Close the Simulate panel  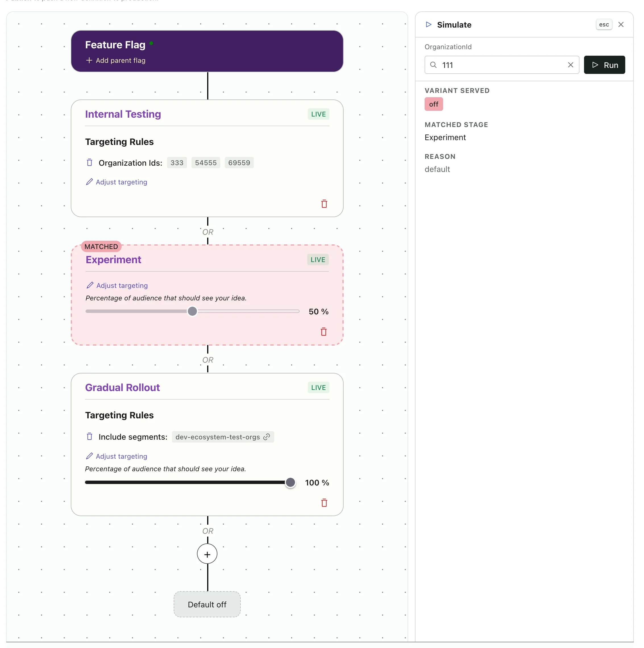tap(621, 24)
